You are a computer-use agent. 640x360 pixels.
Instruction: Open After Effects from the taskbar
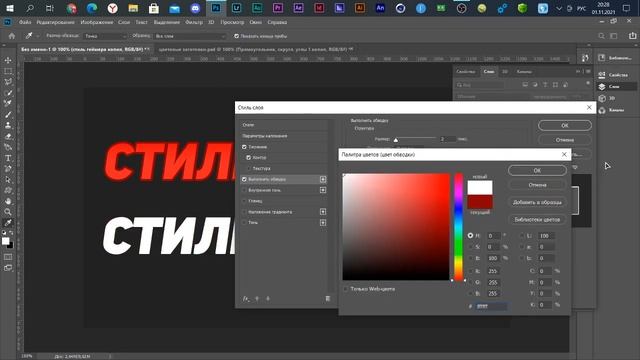[x=298, y=8]
